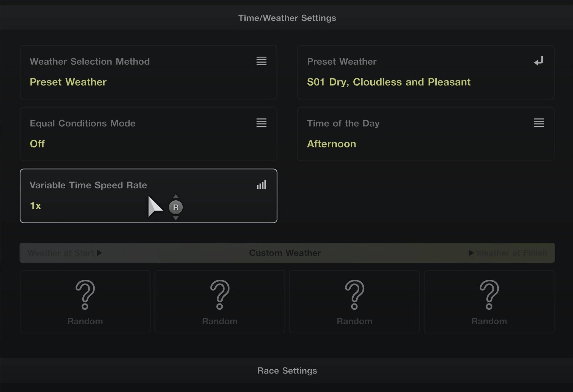The width and height of the screenshot is (573, 392).
Task: Click the Time of the Day list icon
Action: pyautogui.click(x=538, y=123)
